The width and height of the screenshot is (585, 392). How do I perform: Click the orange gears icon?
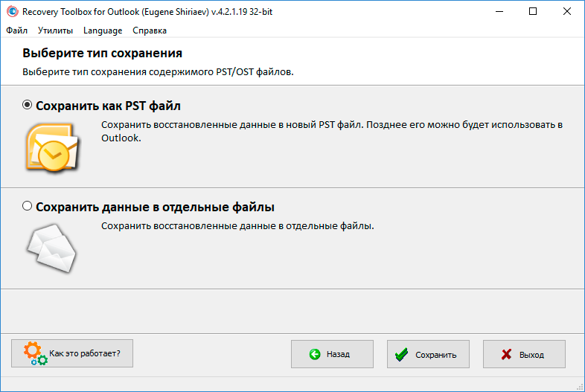[36, 353]
